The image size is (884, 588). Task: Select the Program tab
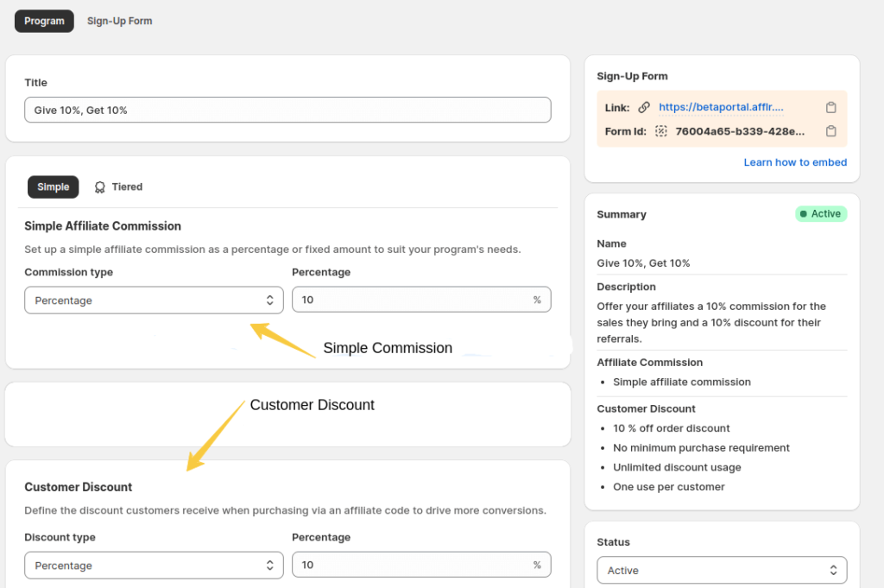44,21
